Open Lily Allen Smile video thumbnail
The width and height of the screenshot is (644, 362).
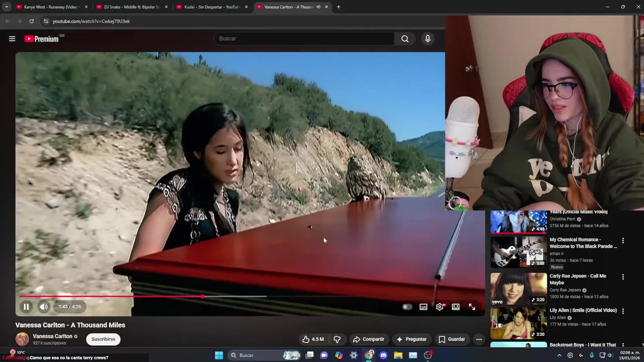(x=518, y=323)
